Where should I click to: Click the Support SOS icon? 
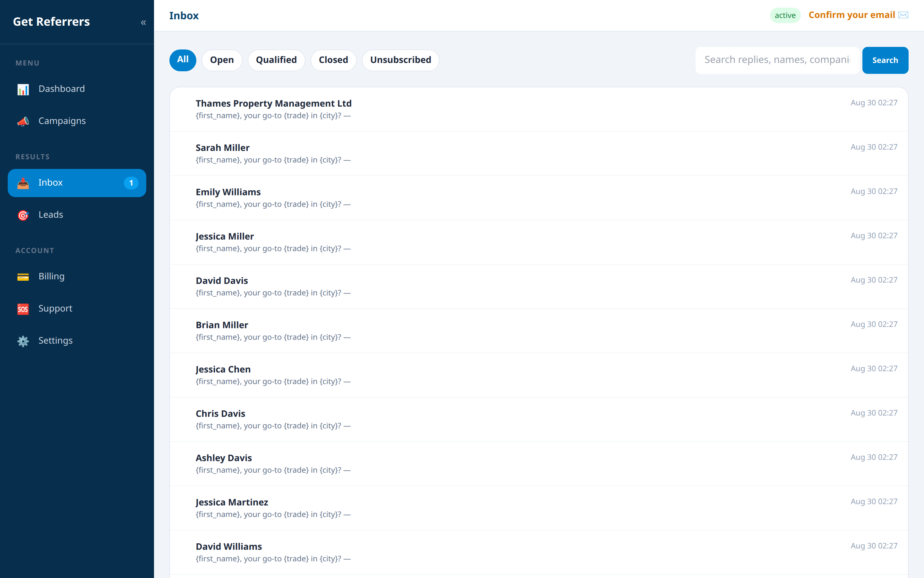pos(23,309)
